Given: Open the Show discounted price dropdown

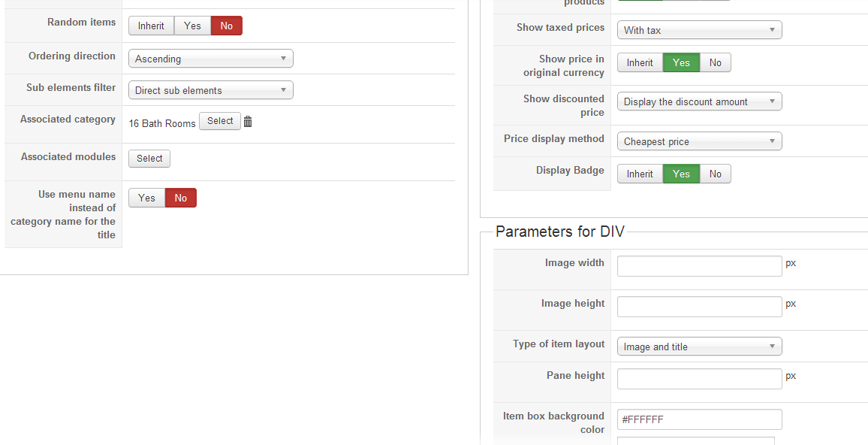Looking at the screenshot, I should (x=699, y=101).
